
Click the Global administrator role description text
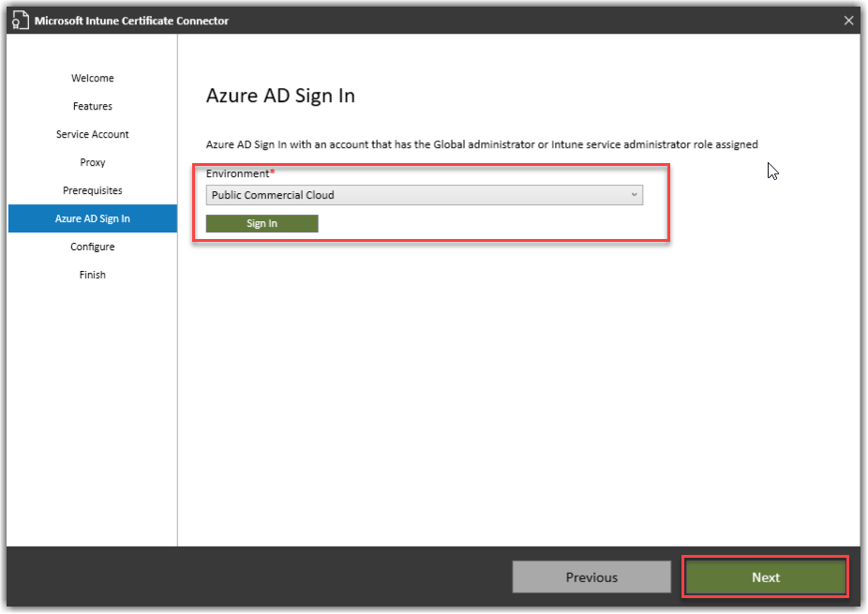(482, 144)
